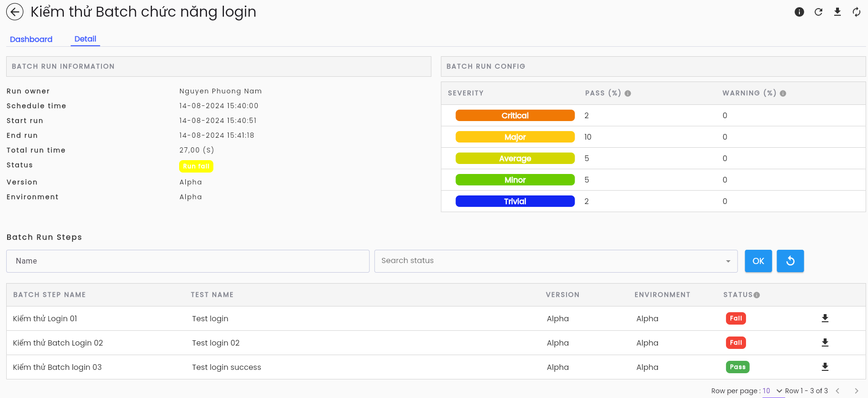The width and height of the screenshot is (868, 398).
Task: Click the Critical severity bar
Action: point(515,115)
